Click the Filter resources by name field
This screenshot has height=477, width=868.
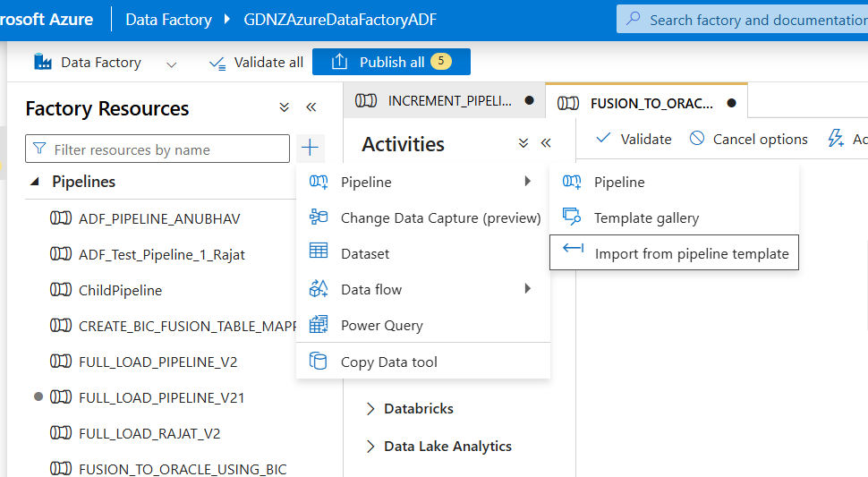[157, 149]
